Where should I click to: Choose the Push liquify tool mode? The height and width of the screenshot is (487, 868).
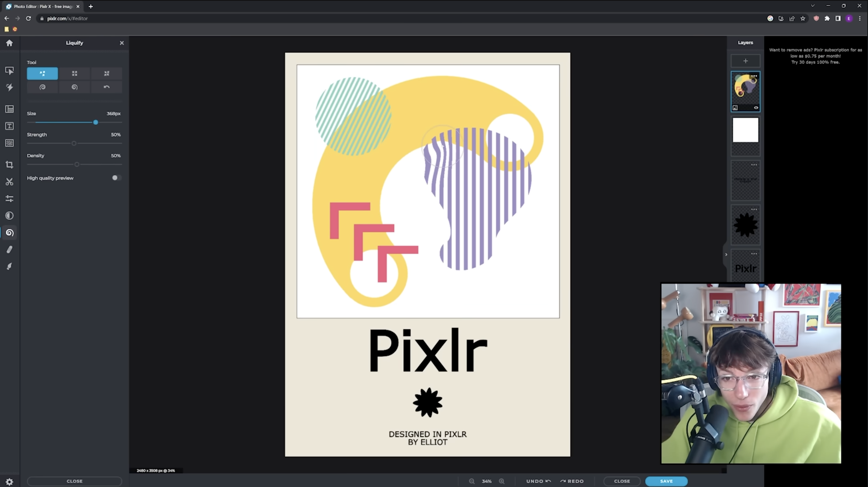coord(42,73)
